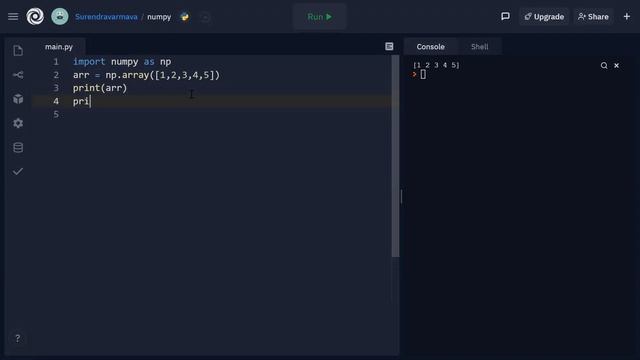This screenshot has height=360, width=640.
Task: Click the print(arr) code line
Action: [x=100, y=88]
